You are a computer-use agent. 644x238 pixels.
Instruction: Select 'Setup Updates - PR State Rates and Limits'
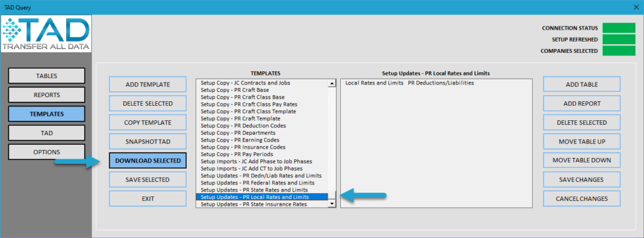(x=262, y=190)
